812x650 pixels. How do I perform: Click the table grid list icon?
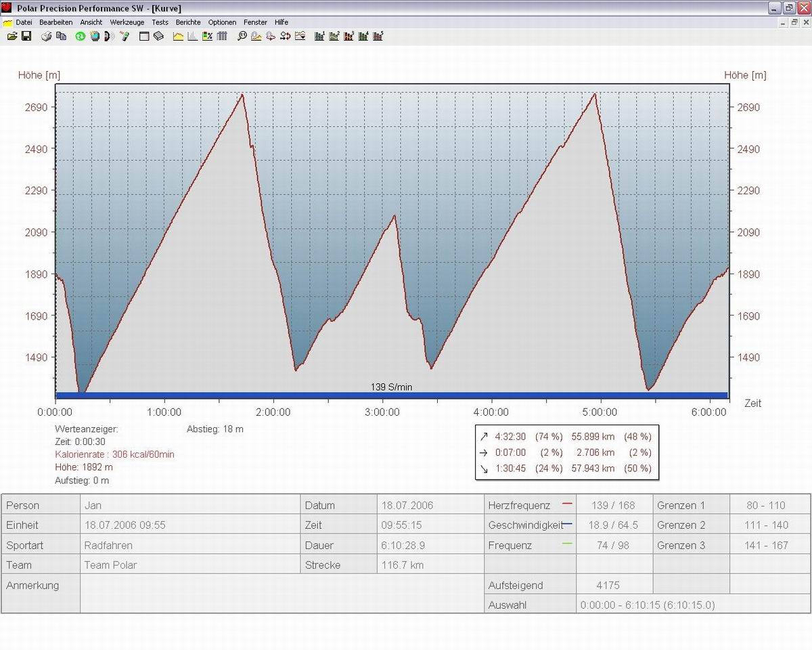point(222,36)
